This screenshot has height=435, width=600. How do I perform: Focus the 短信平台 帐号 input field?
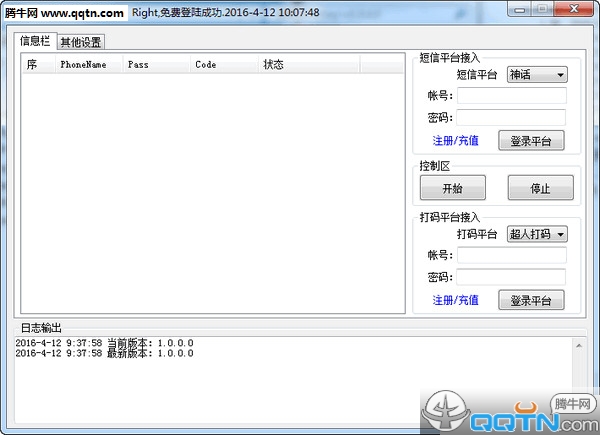[x=512, y=95]
